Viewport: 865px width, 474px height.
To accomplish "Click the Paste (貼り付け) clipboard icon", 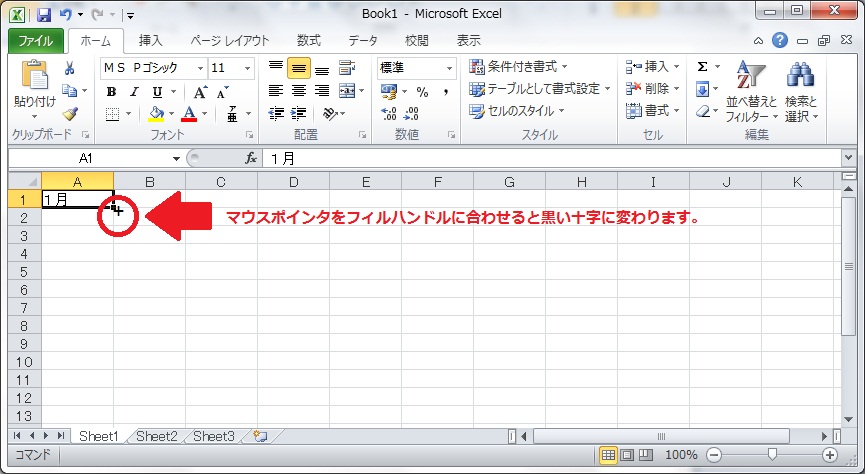I will pos(35,75).
